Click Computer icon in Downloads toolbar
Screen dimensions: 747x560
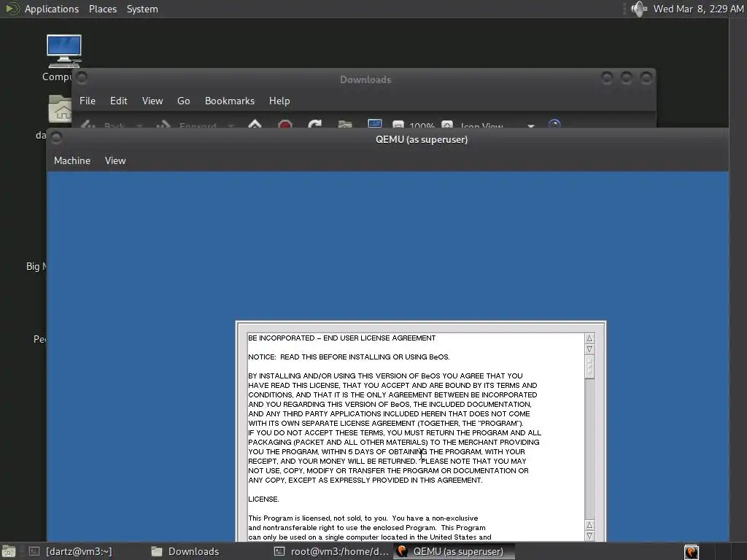[375, 124]
